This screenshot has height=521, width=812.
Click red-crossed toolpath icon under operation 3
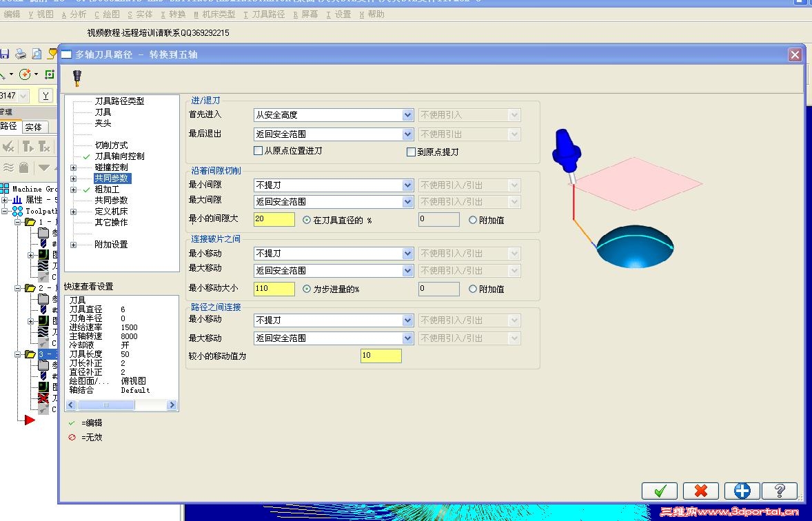43,398
